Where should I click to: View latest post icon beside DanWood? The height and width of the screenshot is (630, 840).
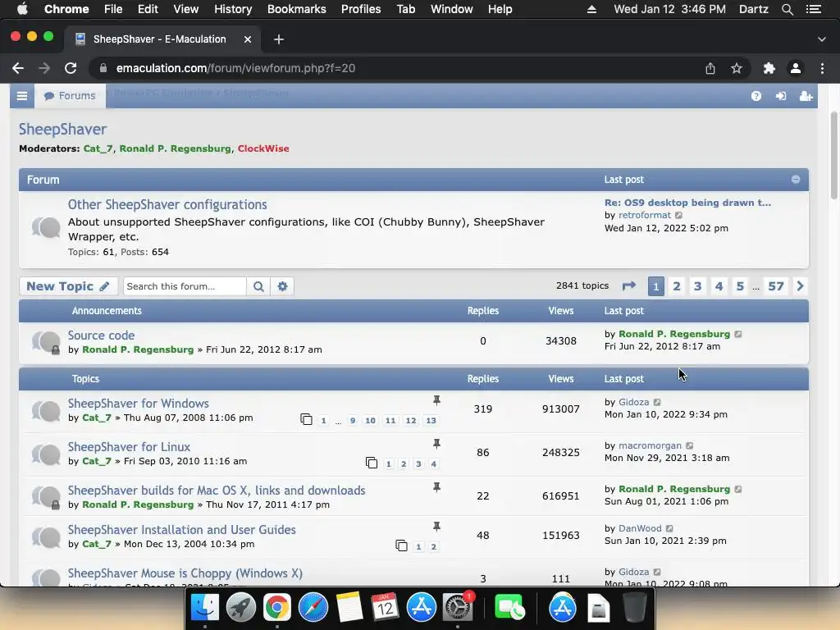click(x=669, y=529)
